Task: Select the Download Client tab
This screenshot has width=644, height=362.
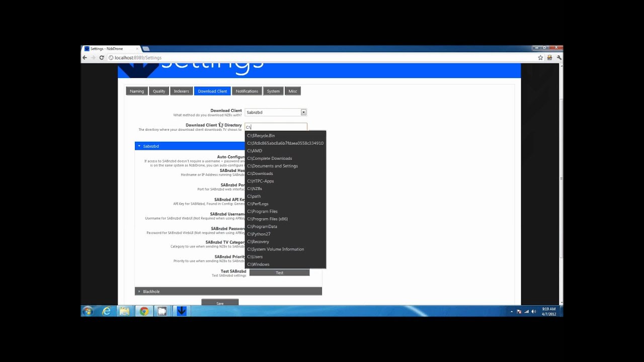Action: click(212, 91)
